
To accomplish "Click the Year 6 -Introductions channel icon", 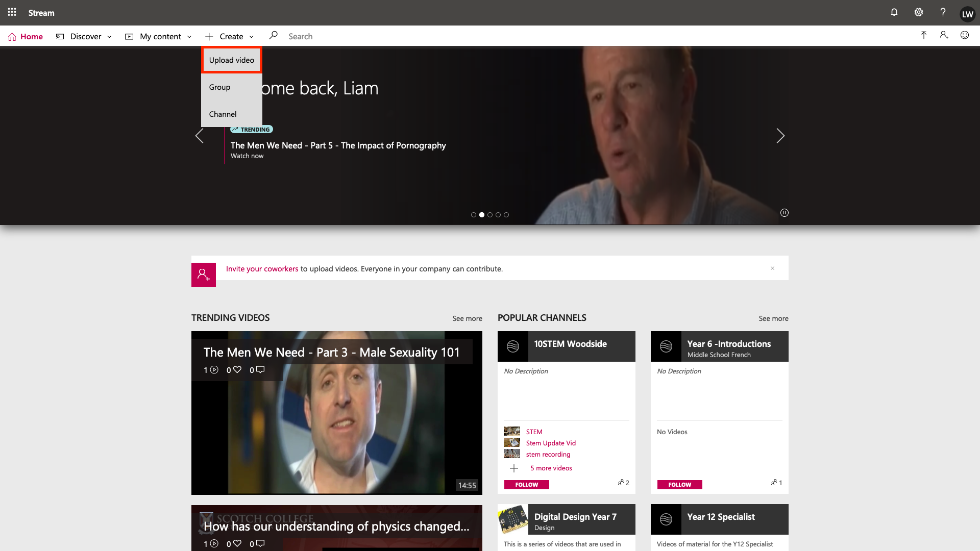I will [666, 346].
